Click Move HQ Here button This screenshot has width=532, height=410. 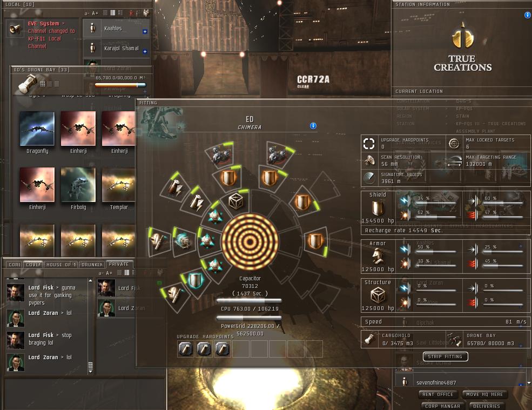coord(484,394)
